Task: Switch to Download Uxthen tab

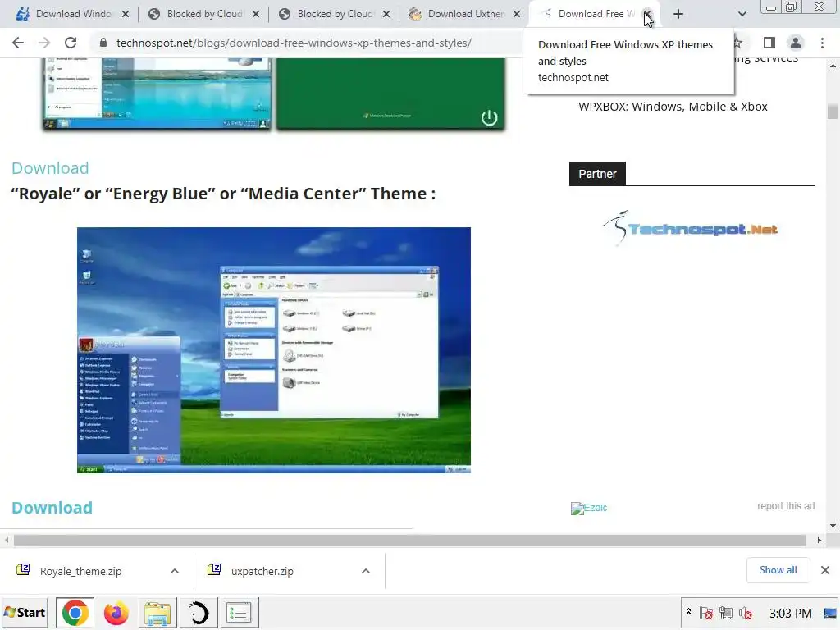Action: click(x=463, y=14)
